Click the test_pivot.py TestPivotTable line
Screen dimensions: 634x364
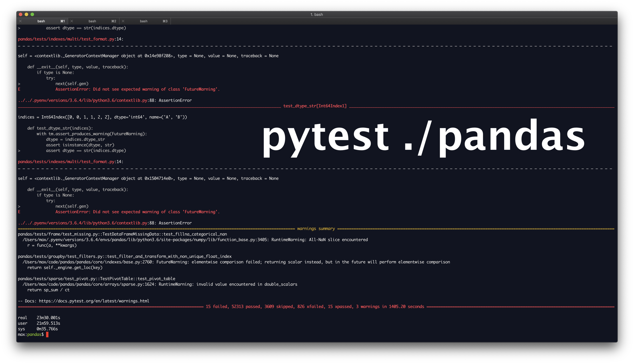pyautogui.click(x=97, y=279)
